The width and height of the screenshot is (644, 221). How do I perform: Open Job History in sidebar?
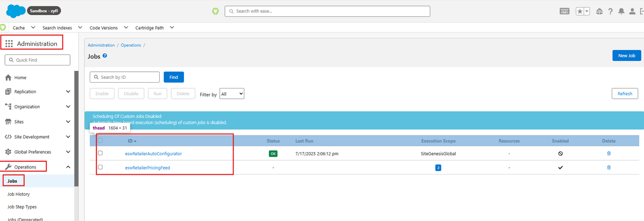click(x=18, y=194)
